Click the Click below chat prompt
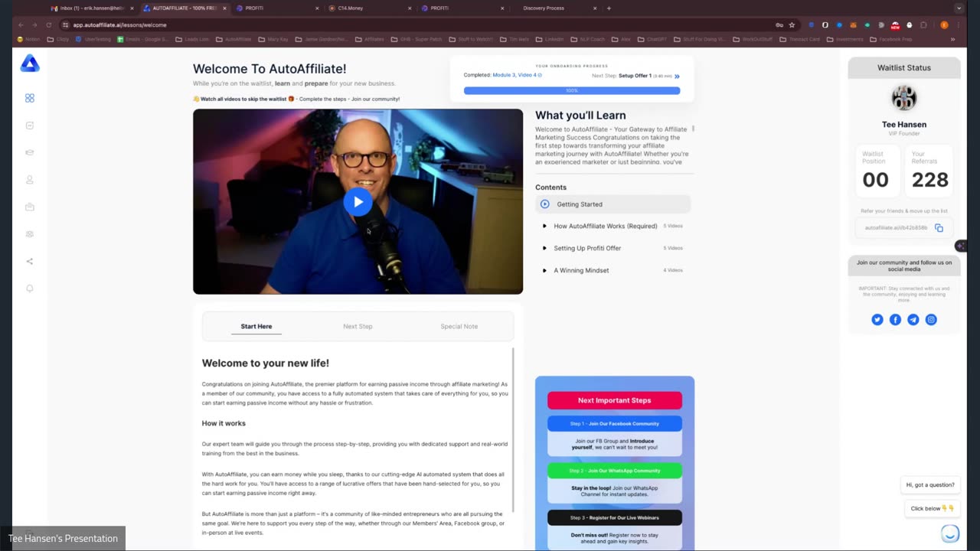 [930, 509]
